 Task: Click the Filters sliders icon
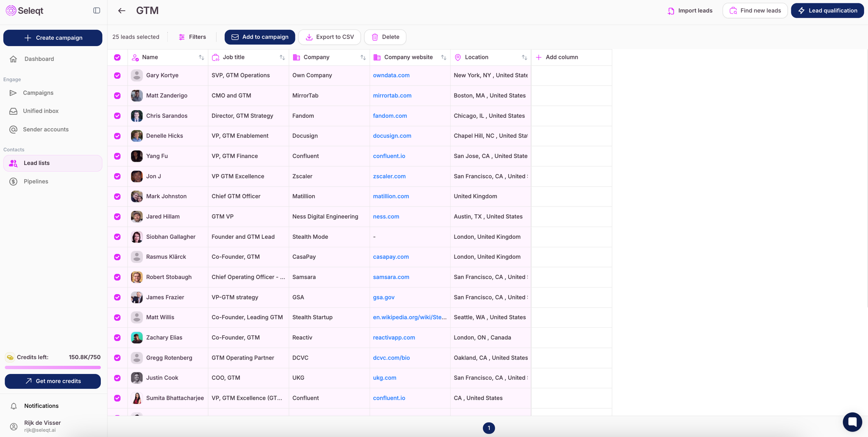182,37
